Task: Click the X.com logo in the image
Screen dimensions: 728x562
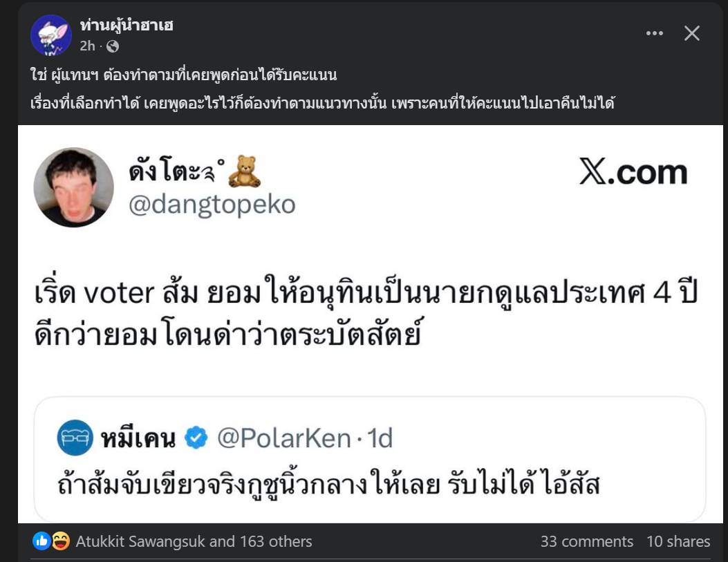Action: (x=633, y=173)
